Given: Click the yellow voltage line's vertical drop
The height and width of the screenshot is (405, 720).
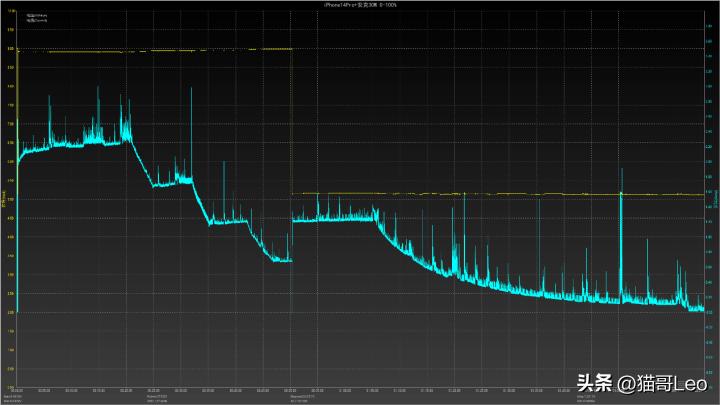Looking at the screenshot, I should (x=291, y=120).
